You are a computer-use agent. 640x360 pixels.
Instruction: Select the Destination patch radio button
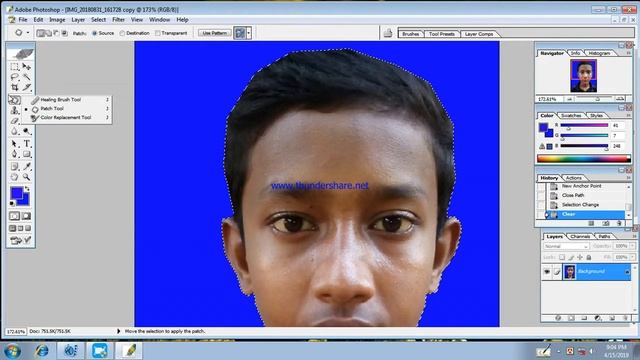pyautogui.click(x=122, y=33)
